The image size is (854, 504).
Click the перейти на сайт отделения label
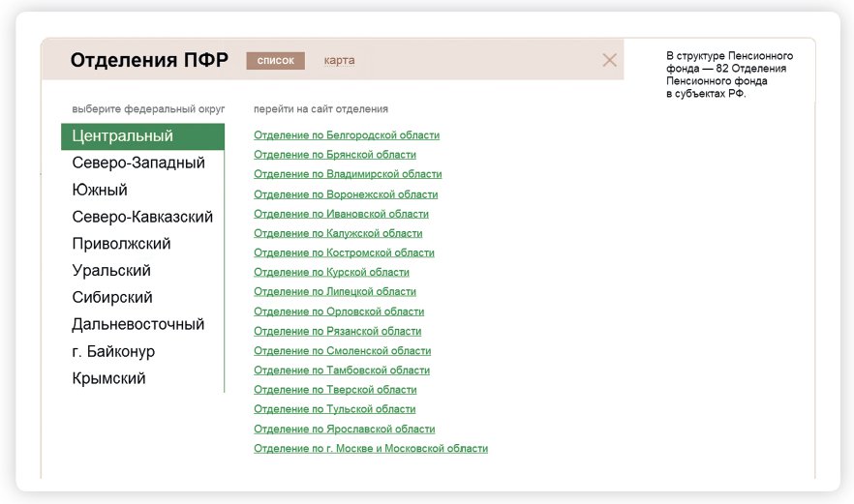click(x=320, y=109)
